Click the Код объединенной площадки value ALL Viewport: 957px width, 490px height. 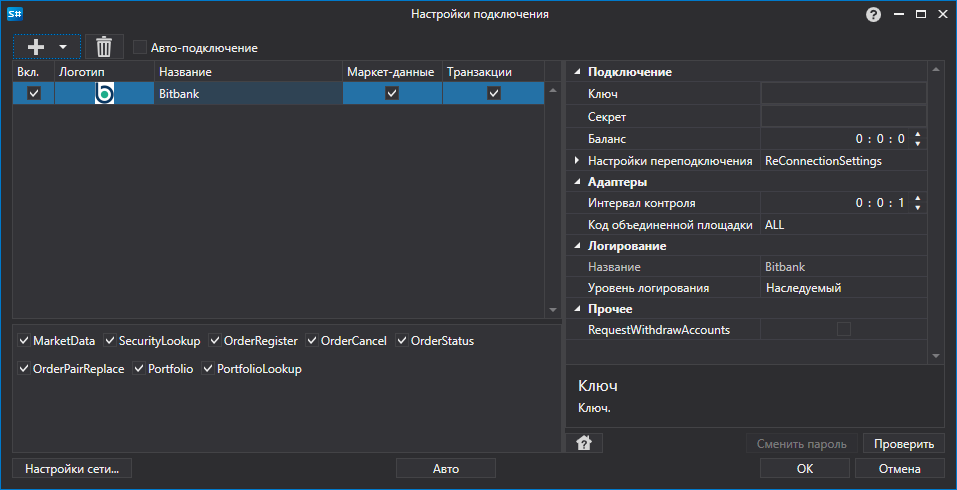843,225
